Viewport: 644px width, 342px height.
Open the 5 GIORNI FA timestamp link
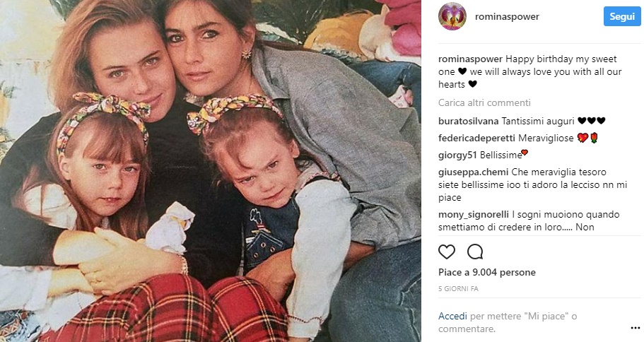click(x=458, y=288)
